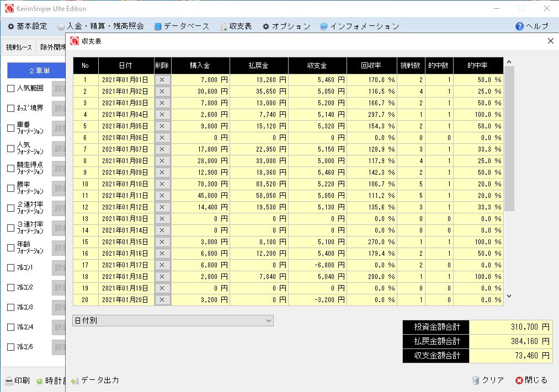Viewport: 559px width, 392px height.
Task: Click the date cell 2021年01月15日
Action: tap(126, 242)
